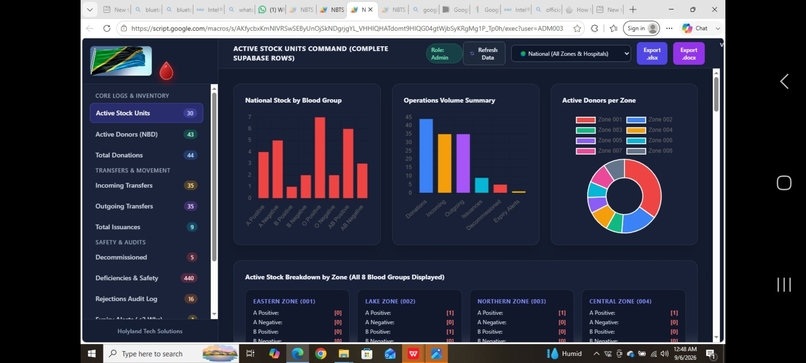Toggle Zone 004 orange legend swatch
This screenshot has width=806, height=363.
(x=636, y=130)
